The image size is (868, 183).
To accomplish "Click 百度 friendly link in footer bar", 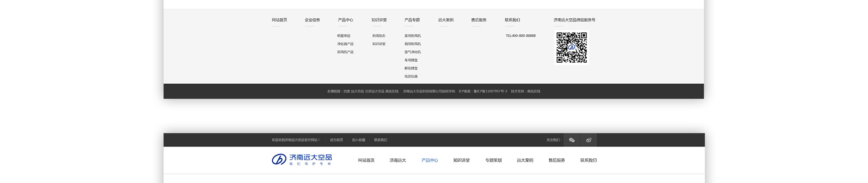I will coord(347,91).
